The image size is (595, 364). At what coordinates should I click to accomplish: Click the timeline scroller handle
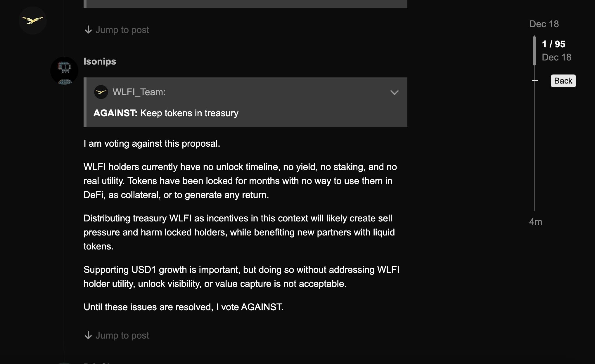534,51
